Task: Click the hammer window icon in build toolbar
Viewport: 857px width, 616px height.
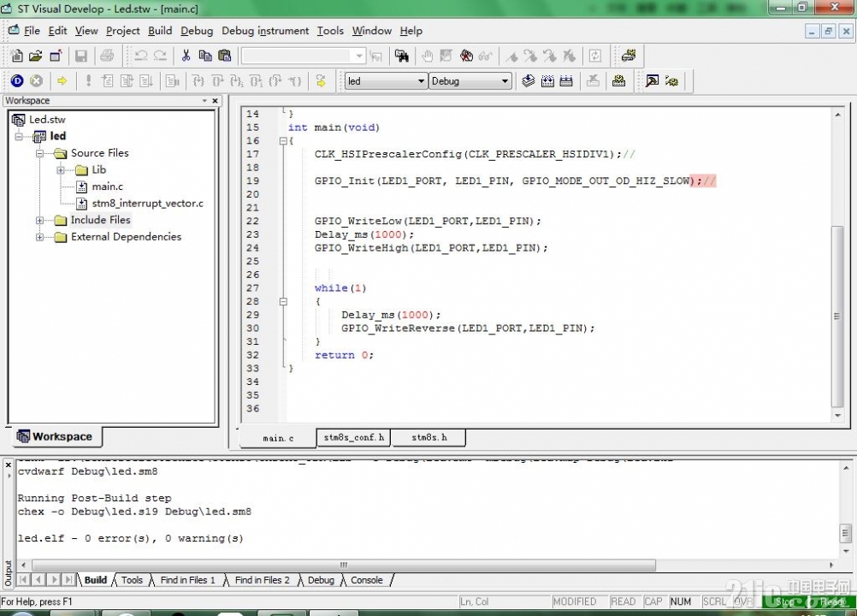Action: (x=652, y=81)
